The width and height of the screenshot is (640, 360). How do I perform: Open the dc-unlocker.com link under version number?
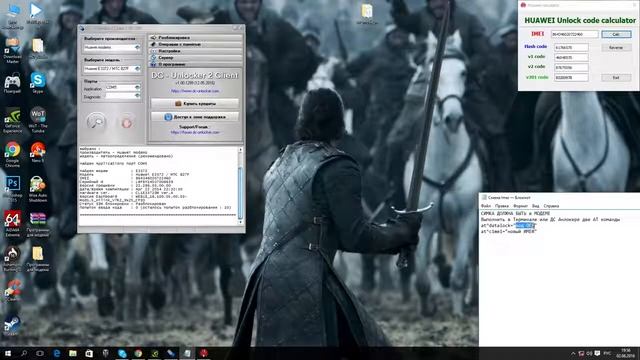click(x=195, y=91)
